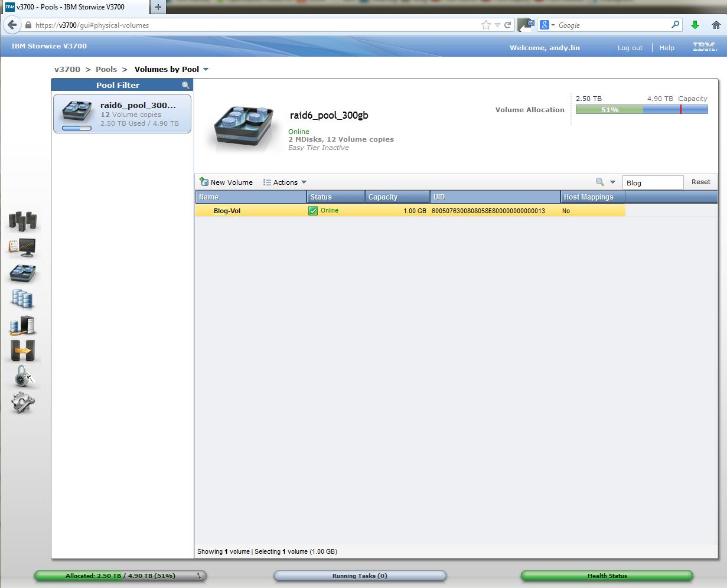Click the Log out link
Image resolution: width=727 pixels, height=588 pixels.
630,48
